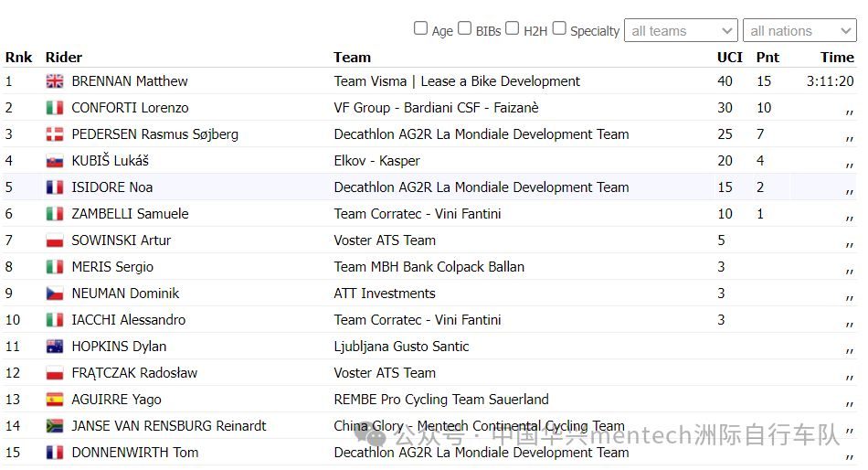Expand the all nations dropdown
868x470 pixels.
(x=799, y=30)
